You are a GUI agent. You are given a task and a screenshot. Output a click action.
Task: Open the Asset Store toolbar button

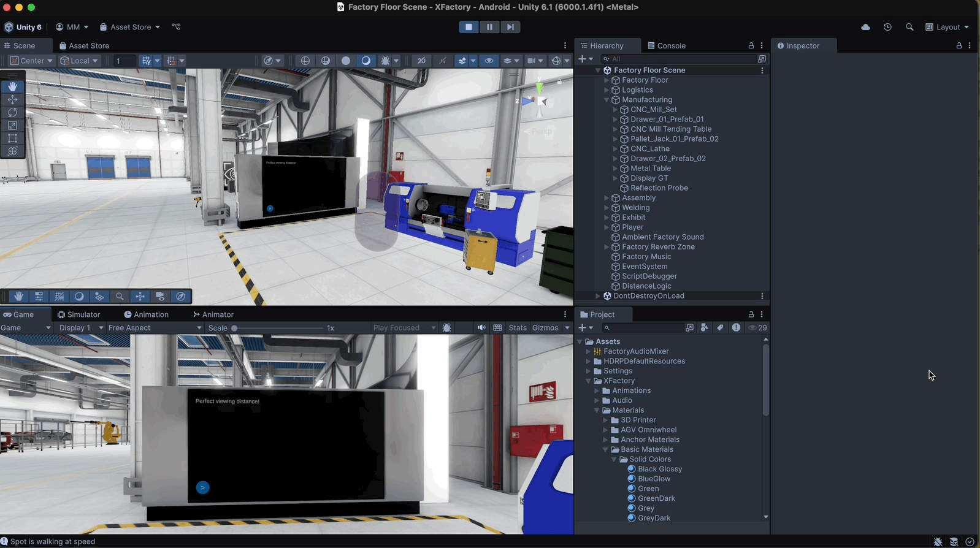(x=130, y=27)
